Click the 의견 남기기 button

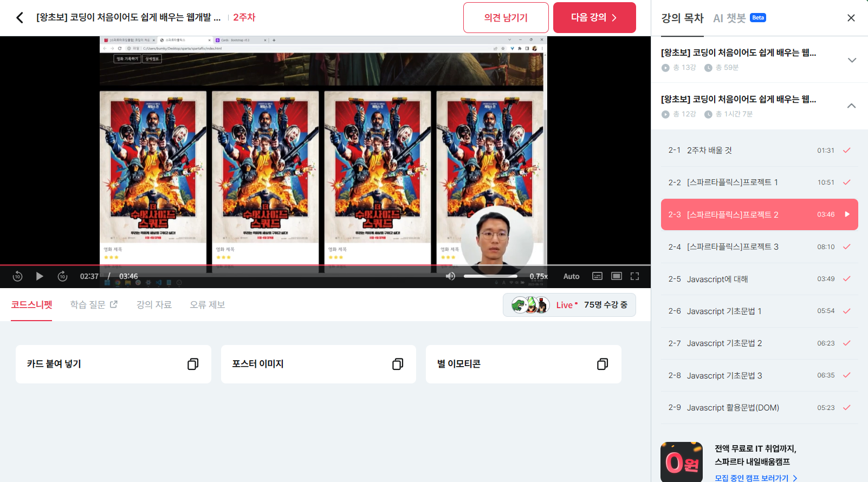(506, 18)
